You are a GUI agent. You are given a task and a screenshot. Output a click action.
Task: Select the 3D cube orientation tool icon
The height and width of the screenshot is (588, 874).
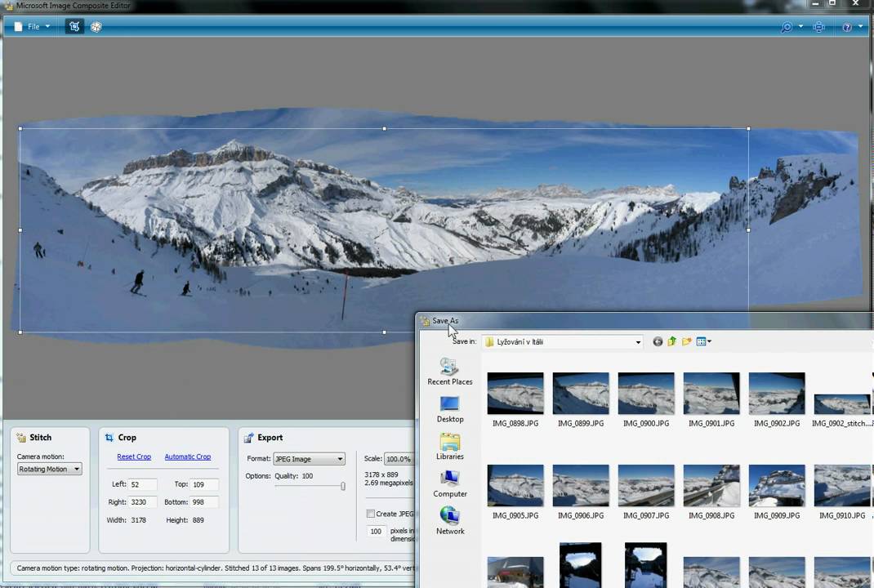pos(96,27)
